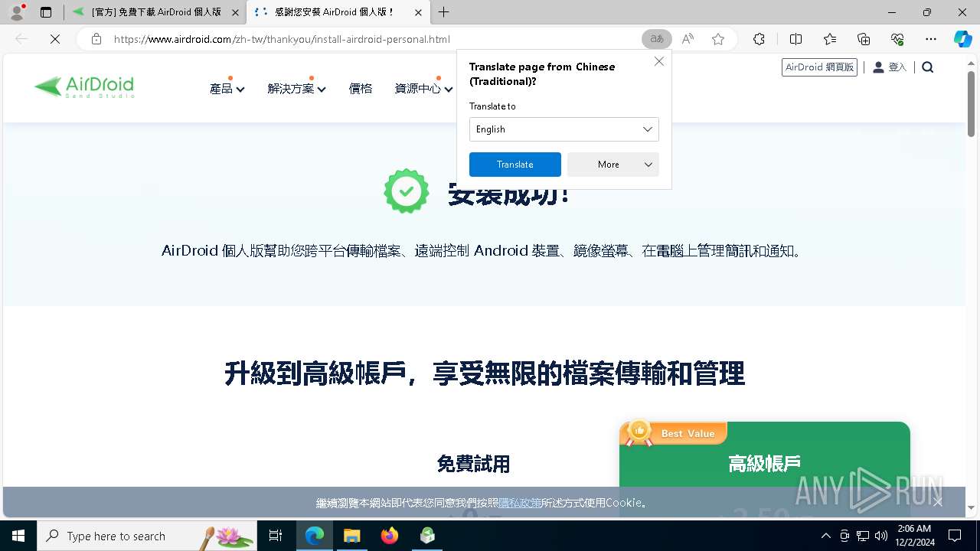Expand the 解決方案 navigation menu
Image resolution: width=980 pixels, height=551 pixels.
pyautogui.click(x=296, y=89)
